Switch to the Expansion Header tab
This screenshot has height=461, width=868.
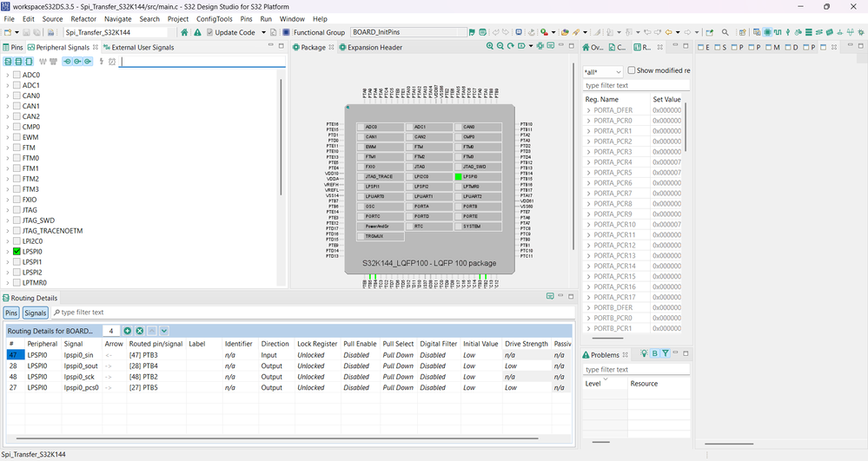370,47
